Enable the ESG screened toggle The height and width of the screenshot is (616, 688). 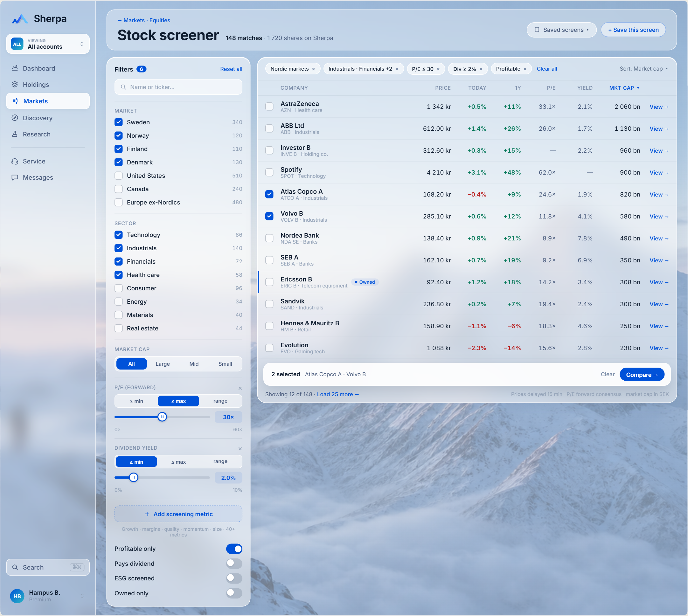[x=234, y=578]
